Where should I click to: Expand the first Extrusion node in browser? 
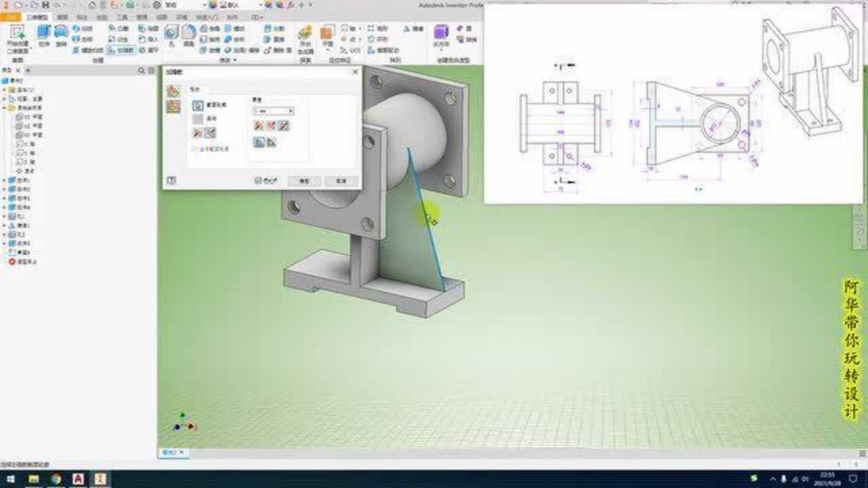5,181
